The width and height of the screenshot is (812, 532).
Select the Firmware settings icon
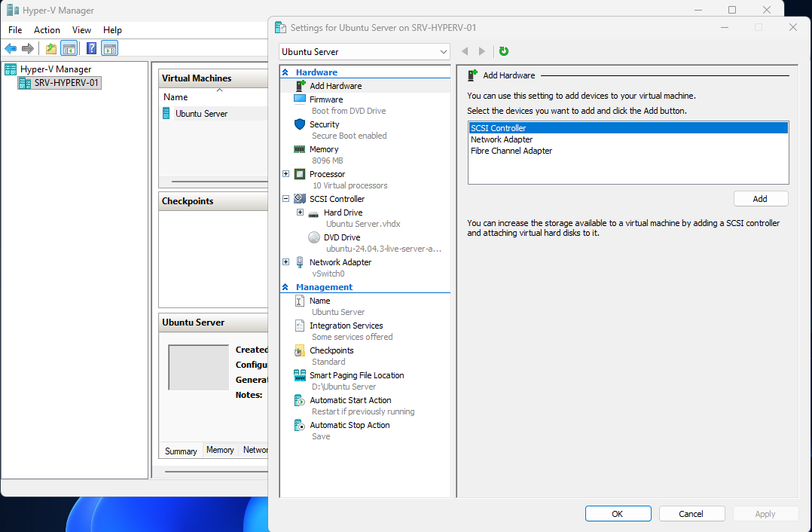tap(300, 99)
